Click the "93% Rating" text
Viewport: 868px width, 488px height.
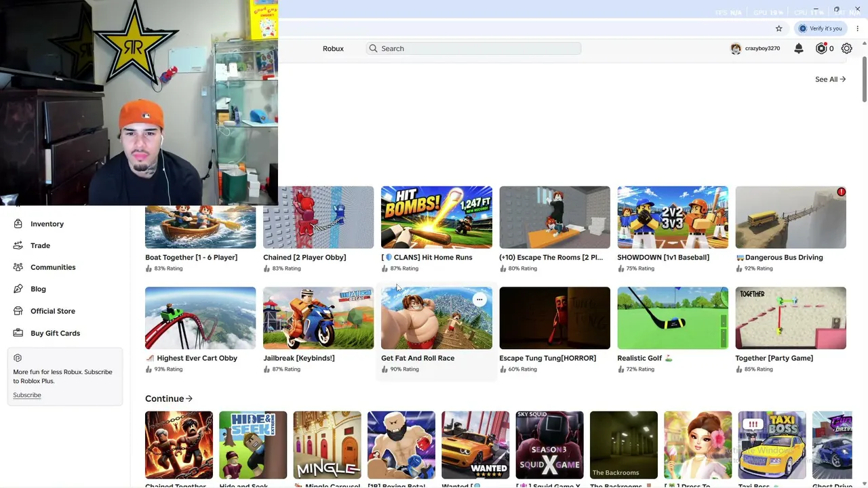[x=169, y=369]
